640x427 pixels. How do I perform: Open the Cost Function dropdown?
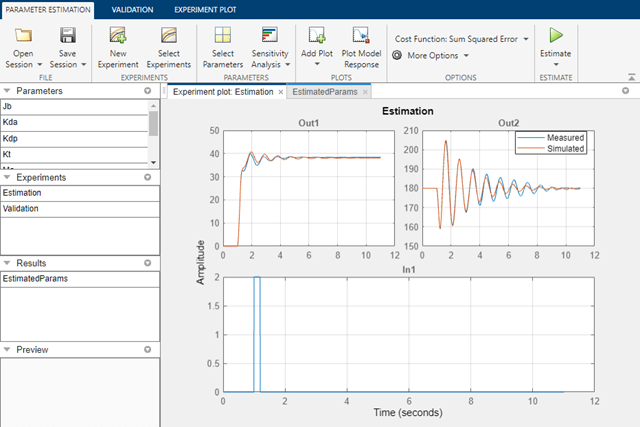[x=462, y=39]
